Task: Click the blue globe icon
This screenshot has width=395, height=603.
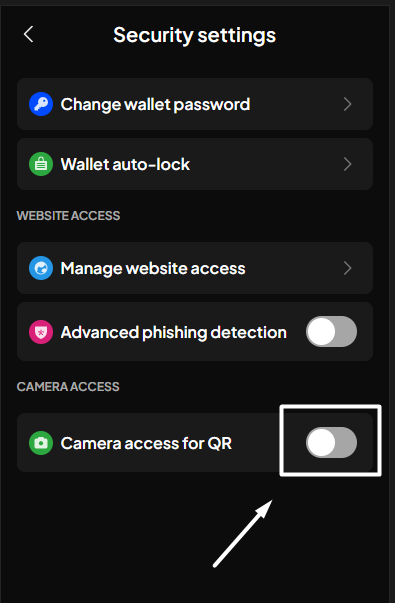Action: click(41, 268)
